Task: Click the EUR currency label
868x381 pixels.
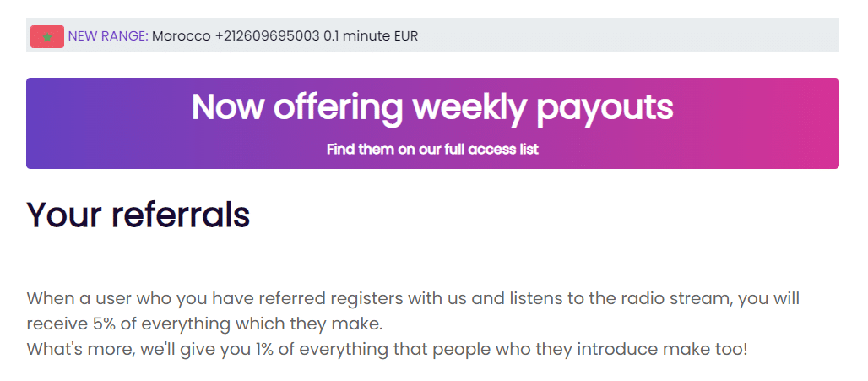Action: (x=404, y=36)
